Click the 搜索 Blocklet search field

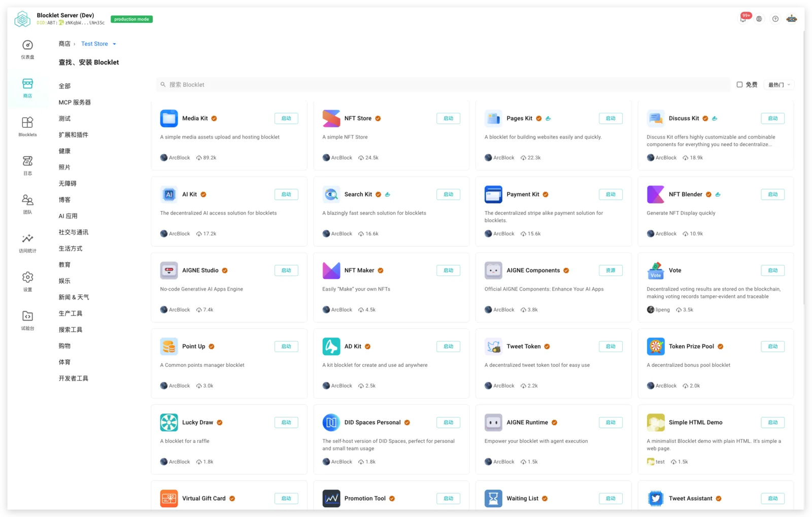(x=444, y=85)
